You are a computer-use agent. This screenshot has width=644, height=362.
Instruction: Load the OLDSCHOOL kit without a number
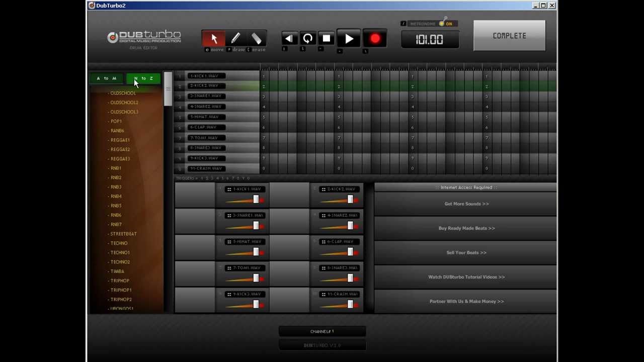pos(122,93)
